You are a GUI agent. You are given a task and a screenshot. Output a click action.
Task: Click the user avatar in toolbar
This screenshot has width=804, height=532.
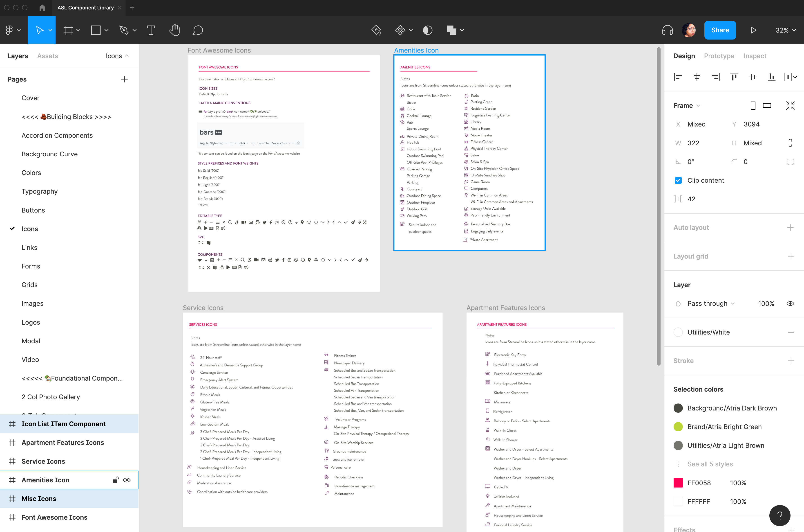point(689,30)
